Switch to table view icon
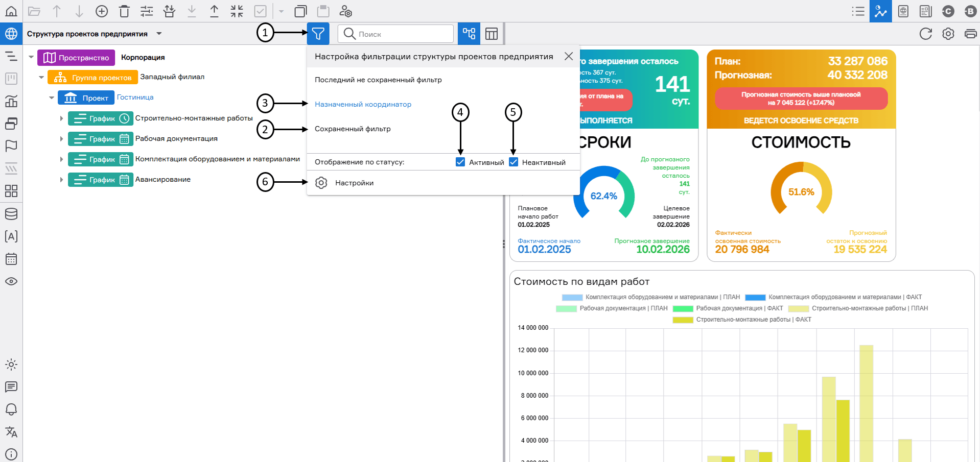 point(491,34)
